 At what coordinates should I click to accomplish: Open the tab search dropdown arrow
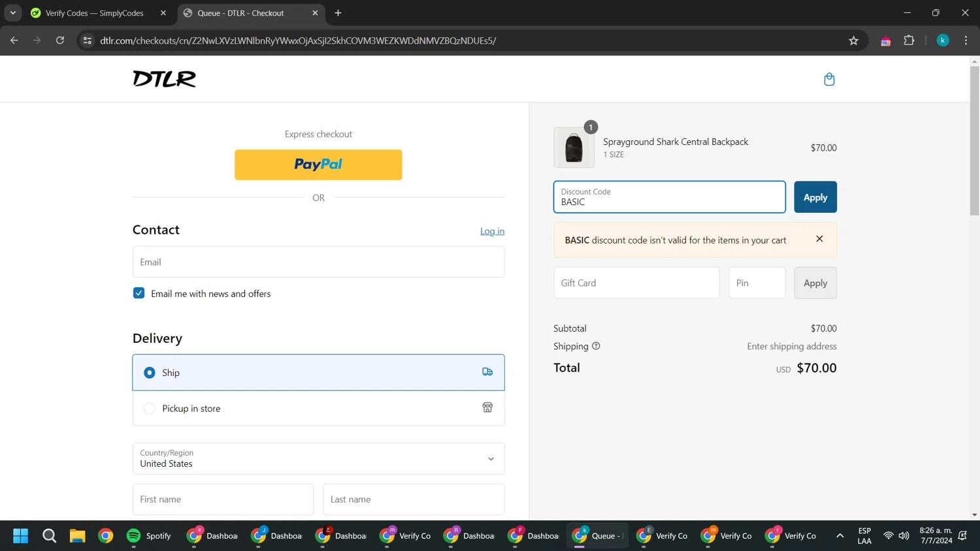tap(13, 13)
